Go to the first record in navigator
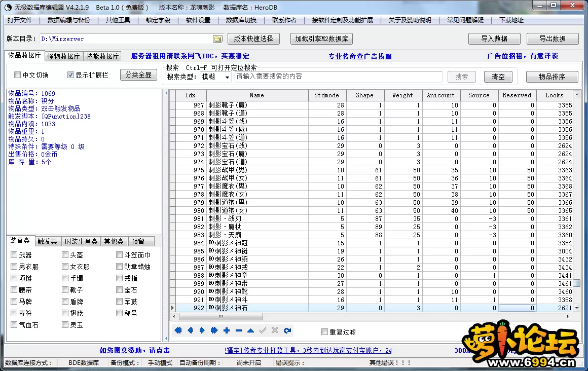This screenshot has width=588, height=371. (x=178, y=330)
